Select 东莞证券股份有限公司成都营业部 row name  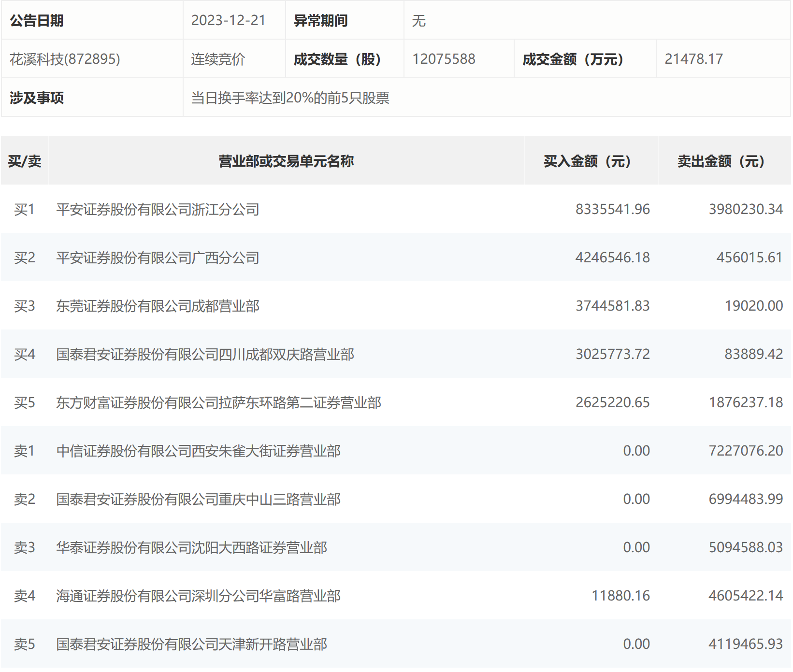tap(158, 306)
